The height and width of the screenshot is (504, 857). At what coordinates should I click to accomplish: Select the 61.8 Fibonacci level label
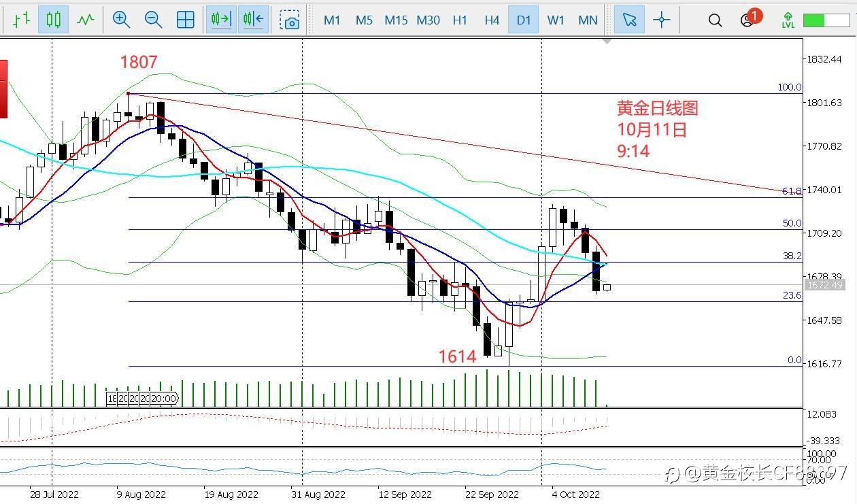tap(792, 192)
